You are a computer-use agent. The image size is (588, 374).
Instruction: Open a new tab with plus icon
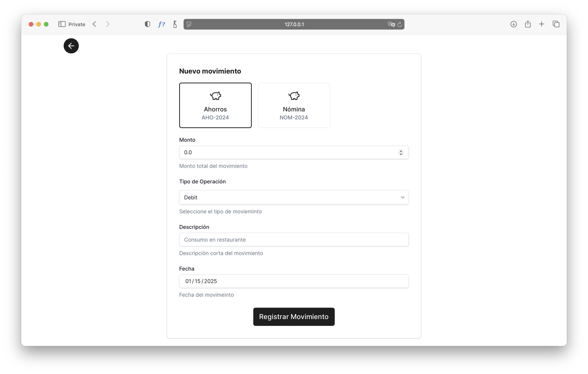tap(541, 24)
